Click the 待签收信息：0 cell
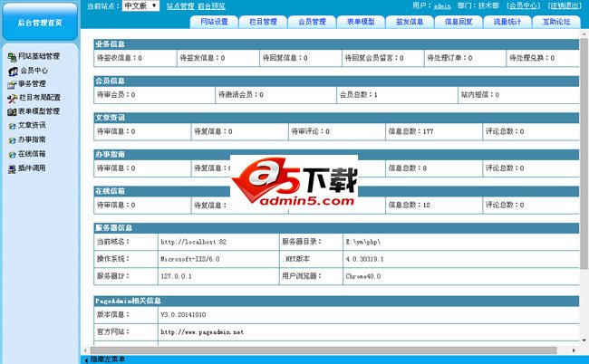Image resolution: width=589 pixels, height=364 pixels. coord(135,58)
